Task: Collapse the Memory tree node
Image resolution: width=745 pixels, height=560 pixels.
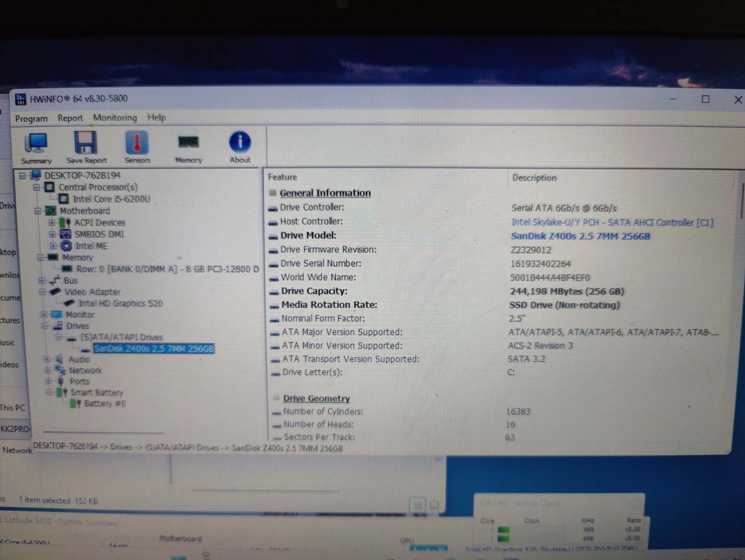Action: [x=41, y=257]
